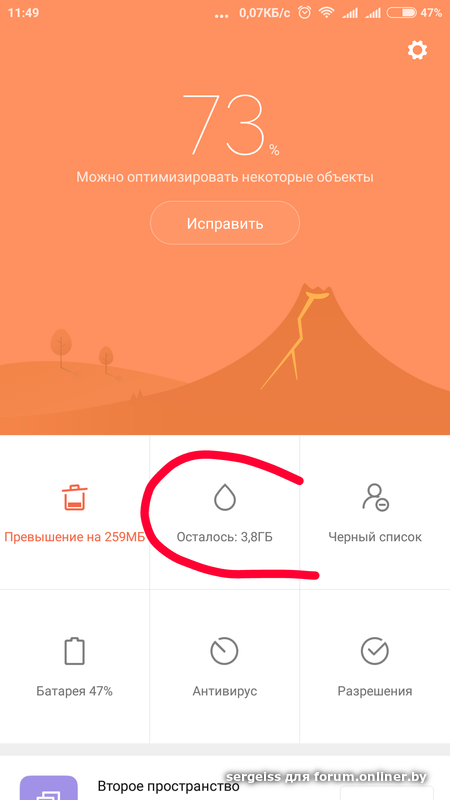Open the antivirus scan icon
Viewport: 450px width, 800px height.
point(224,651)
